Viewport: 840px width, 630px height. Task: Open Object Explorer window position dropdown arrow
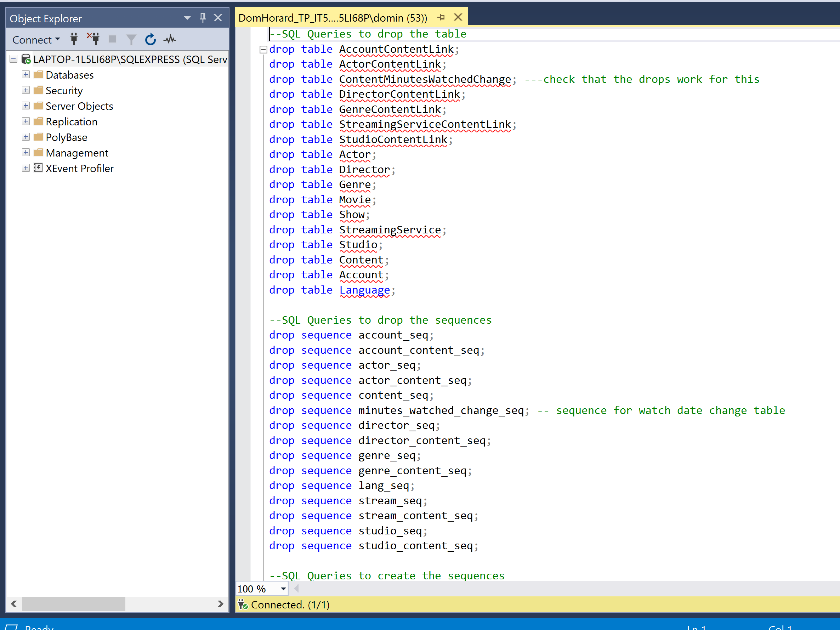click(187, 18)
